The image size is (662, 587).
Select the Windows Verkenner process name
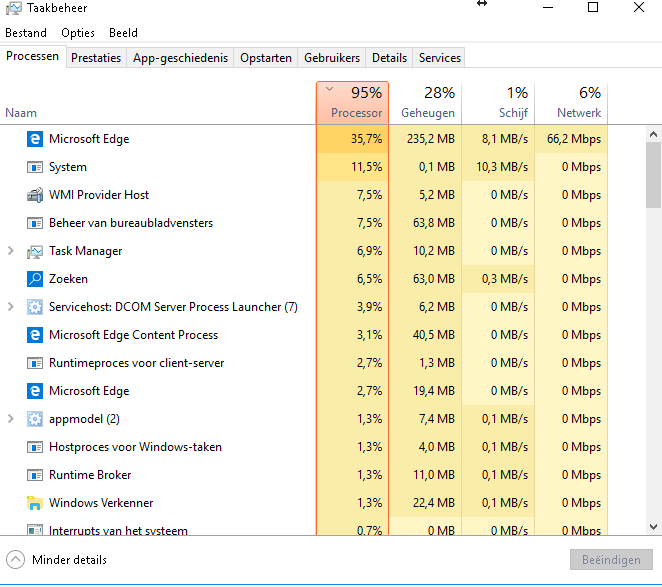101,503
